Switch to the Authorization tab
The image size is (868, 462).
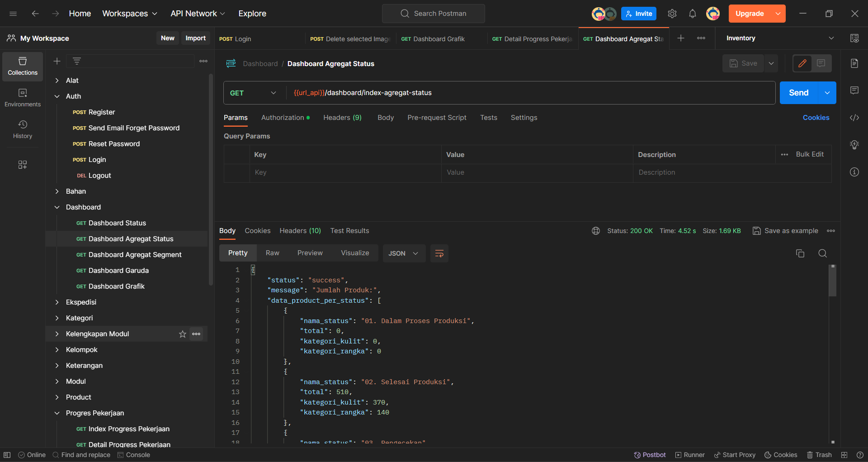click(283, 118)
